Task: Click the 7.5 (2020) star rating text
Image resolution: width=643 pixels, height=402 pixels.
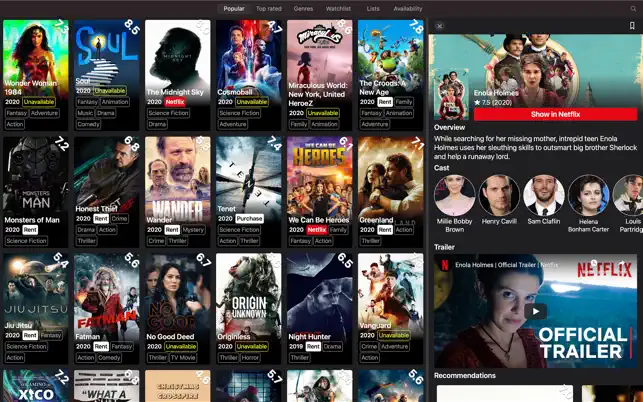Action: click(494, 103)
